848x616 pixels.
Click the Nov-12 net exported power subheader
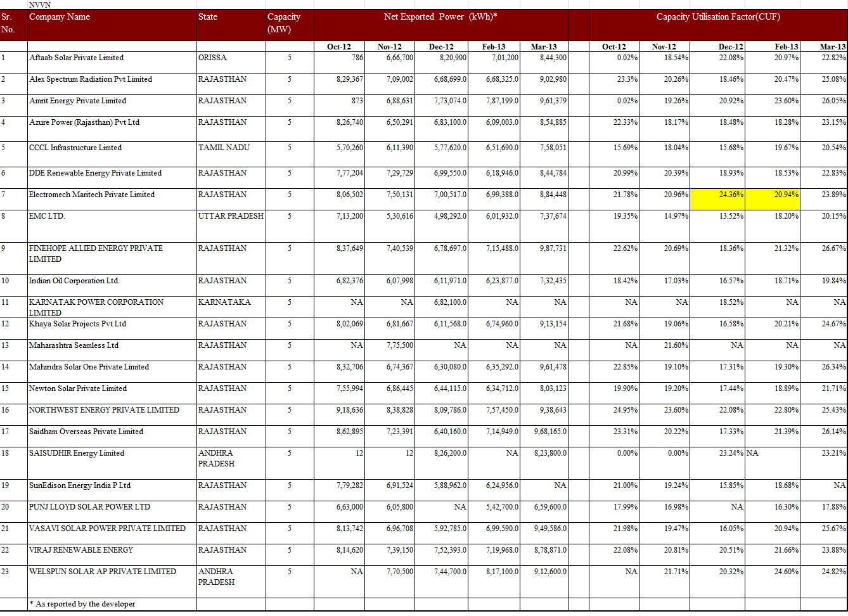pyautogui.click(x=389, y=47)
